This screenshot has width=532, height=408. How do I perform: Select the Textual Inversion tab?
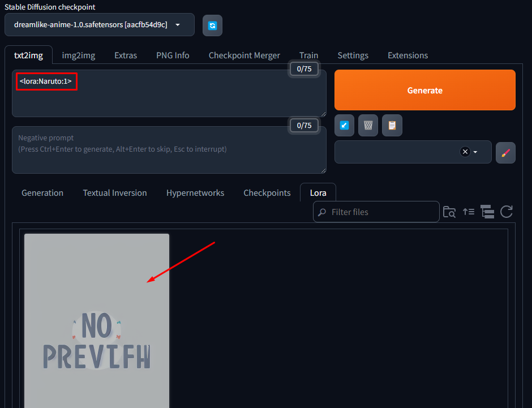pyautogui.click(x=115, y=193)
